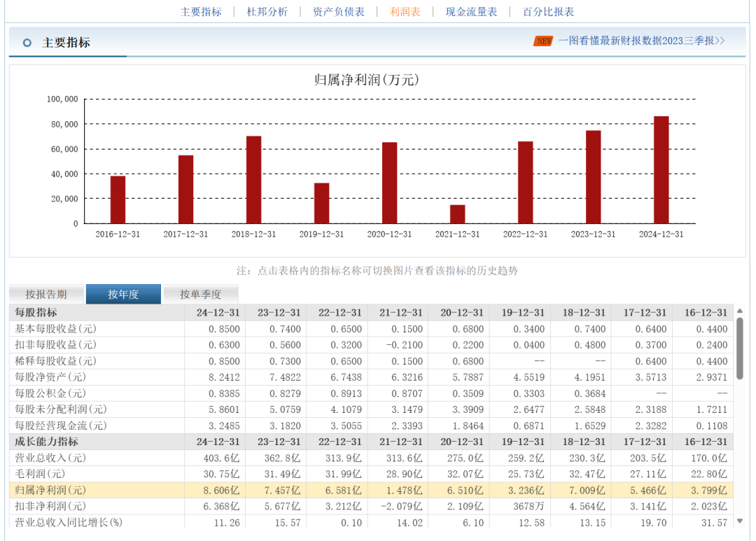
Task: Select 扣非净利润(元) row label
Action: (x=50, y=506)
